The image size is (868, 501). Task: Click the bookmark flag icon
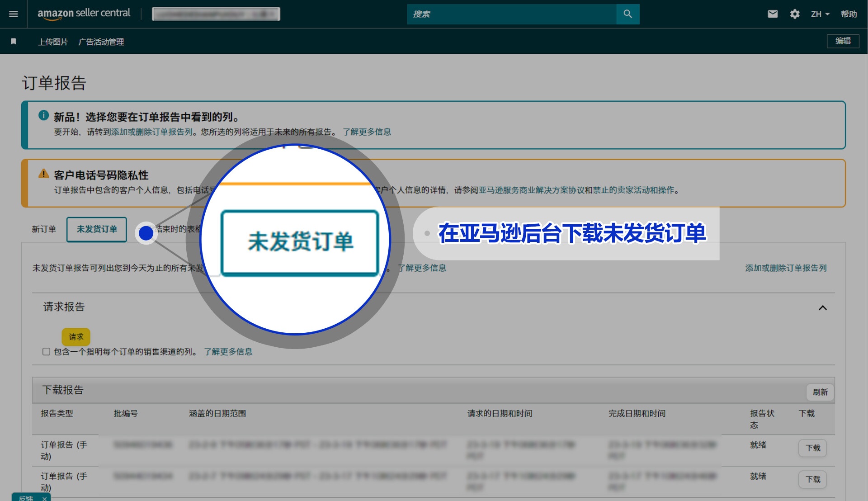click(14, 42)
